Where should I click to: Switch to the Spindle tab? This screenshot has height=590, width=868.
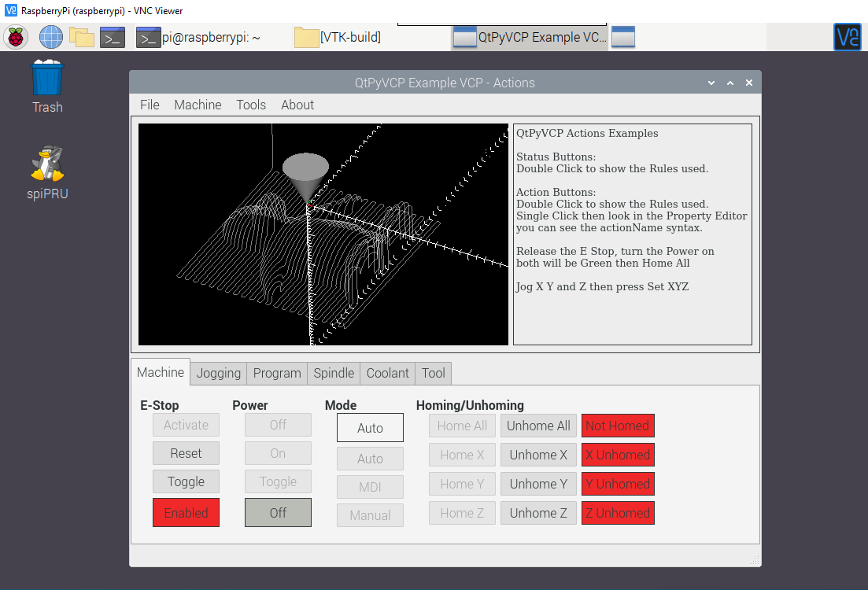[x=333, y=373]
